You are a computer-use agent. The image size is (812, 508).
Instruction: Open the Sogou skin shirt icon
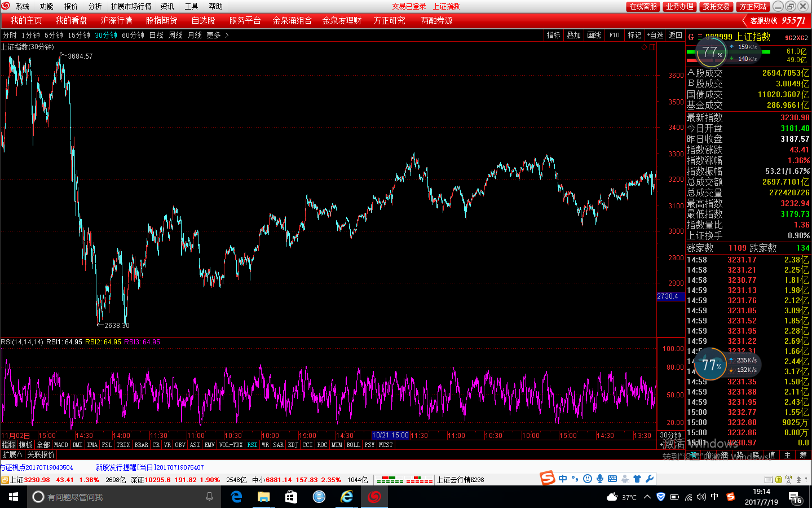[637, 479]
